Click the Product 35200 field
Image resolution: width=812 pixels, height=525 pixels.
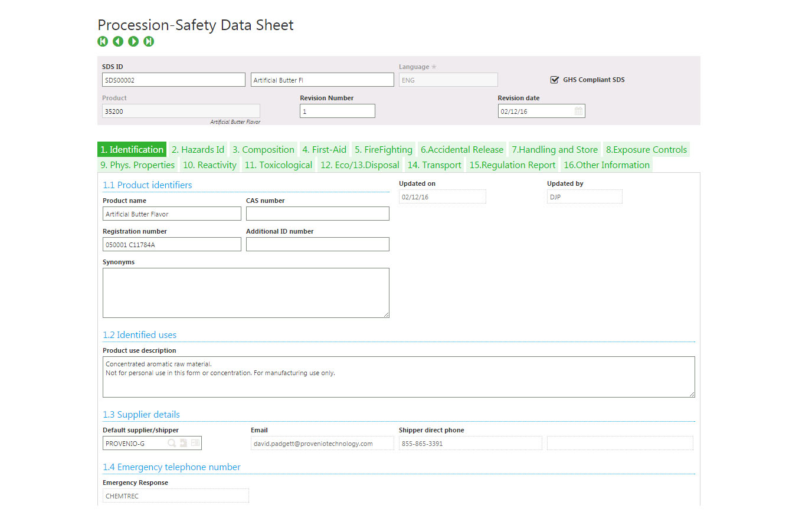click(x=181, y=111)
